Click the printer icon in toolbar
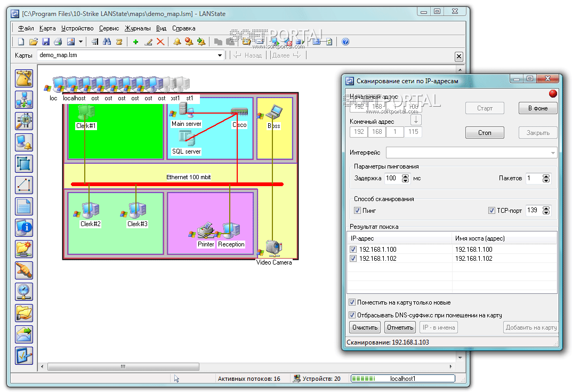This screenshot has height=392, width=572. [58, 42]
